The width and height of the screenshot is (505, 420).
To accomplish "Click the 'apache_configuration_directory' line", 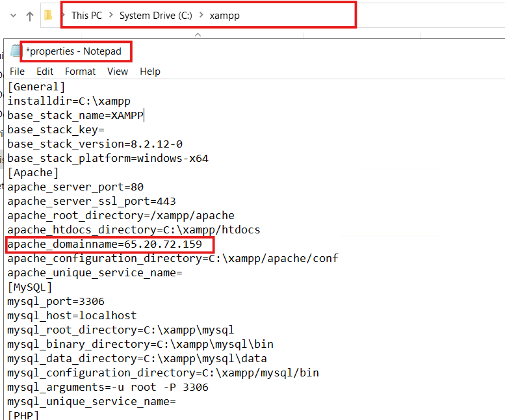I will pyautogui.click(x=173, y=258).
